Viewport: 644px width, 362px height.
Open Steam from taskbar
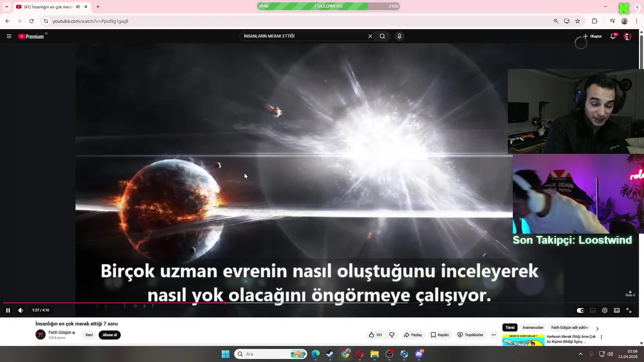[330, 354]
